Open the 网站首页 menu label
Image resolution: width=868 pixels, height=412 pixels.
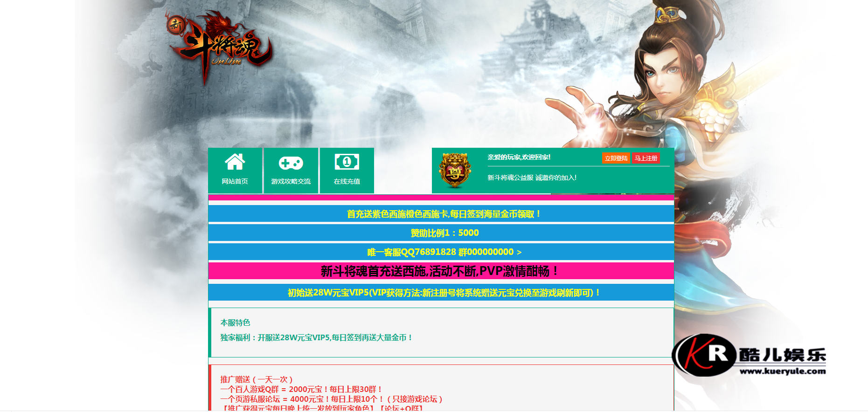click(235, 181)
